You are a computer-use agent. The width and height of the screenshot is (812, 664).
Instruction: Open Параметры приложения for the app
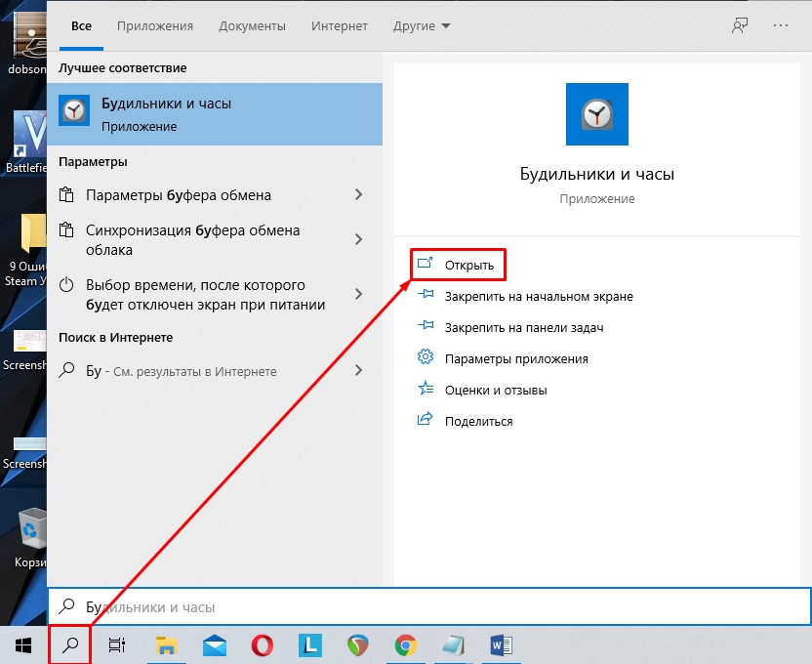[x=516, y=358]
